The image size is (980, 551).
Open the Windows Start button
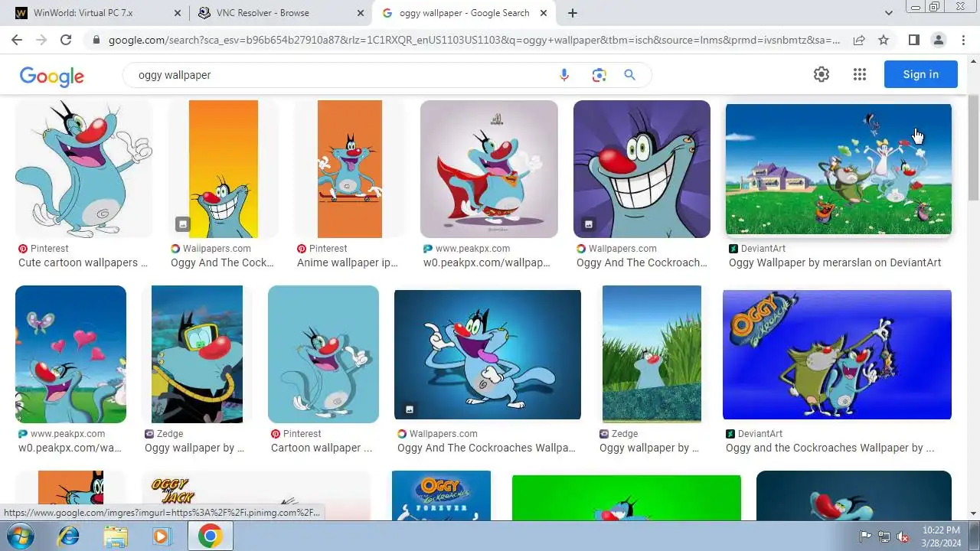[x=21, y=536]
